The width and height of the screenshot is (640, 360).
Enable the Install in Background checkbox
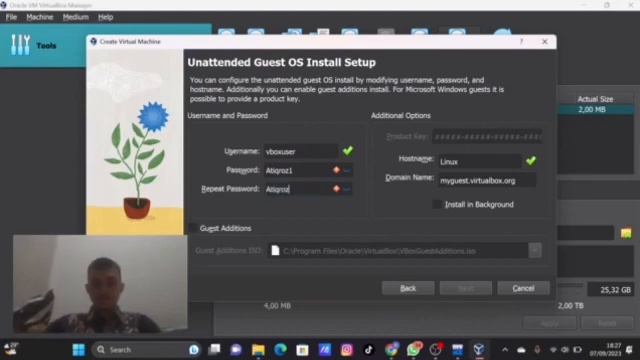click(437, 204)
